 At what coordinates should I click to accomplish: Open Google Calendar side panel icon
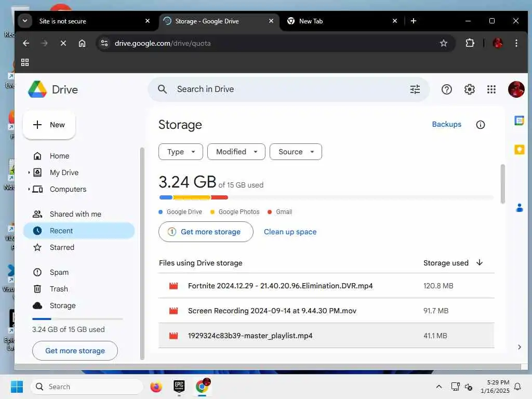[x=519, y=121]
